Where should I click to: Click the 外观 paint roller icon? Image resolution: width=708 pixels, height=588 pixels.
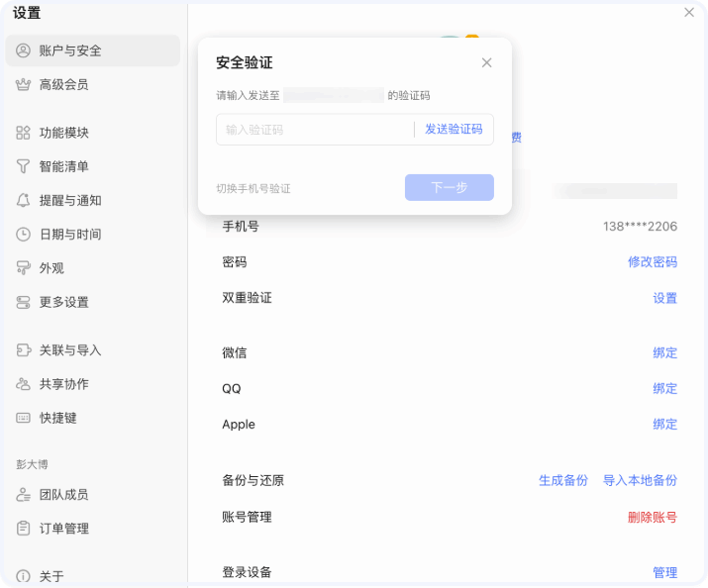point(24,268)
